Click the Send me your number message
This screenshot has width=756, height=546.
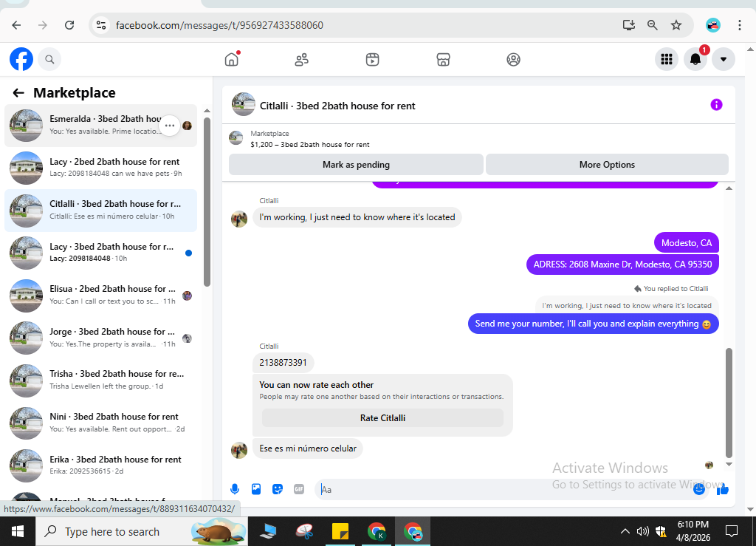coord(593,324)
